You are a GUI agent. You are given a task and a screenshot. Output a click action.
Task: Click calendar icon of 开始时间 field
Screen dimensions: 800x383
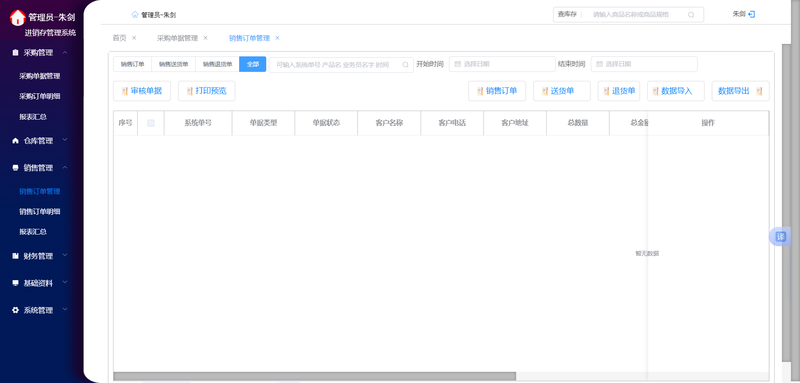(x=457, y=64)
